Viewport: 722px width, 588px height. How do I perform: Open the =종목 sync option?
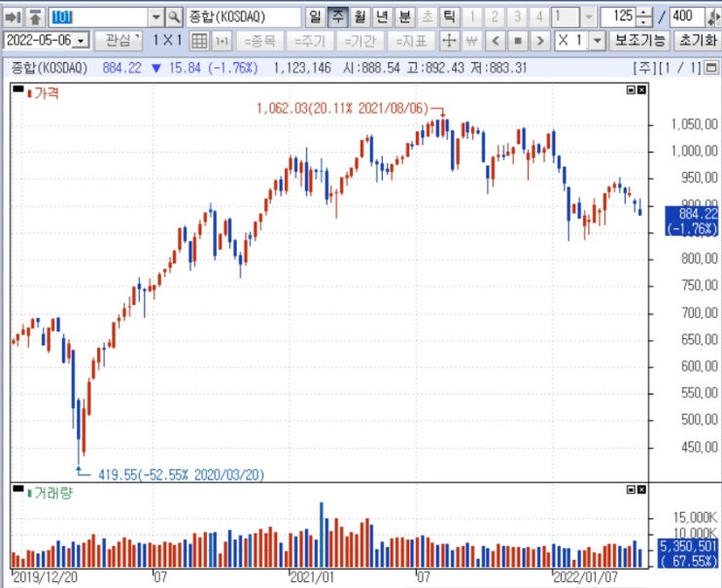click(x=259, y=41)
